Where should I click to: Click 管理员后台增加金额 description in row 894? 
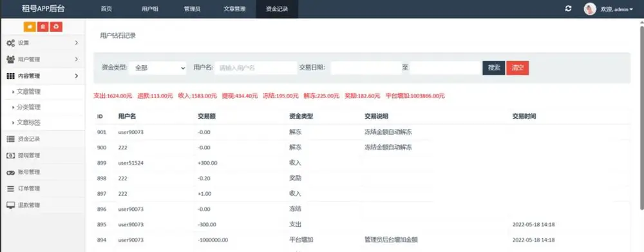click(x=391, y=240)
